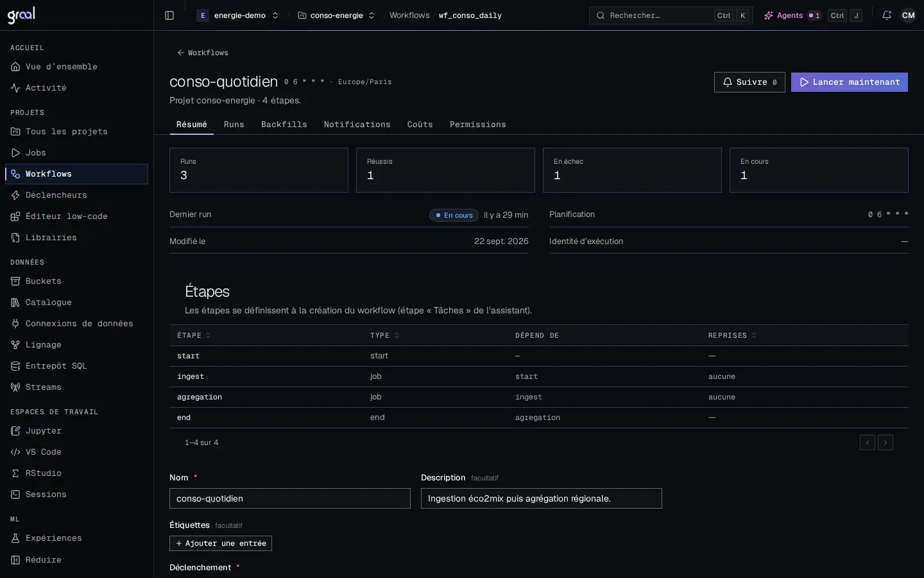Open Expériences under ML

coord(76,538)
